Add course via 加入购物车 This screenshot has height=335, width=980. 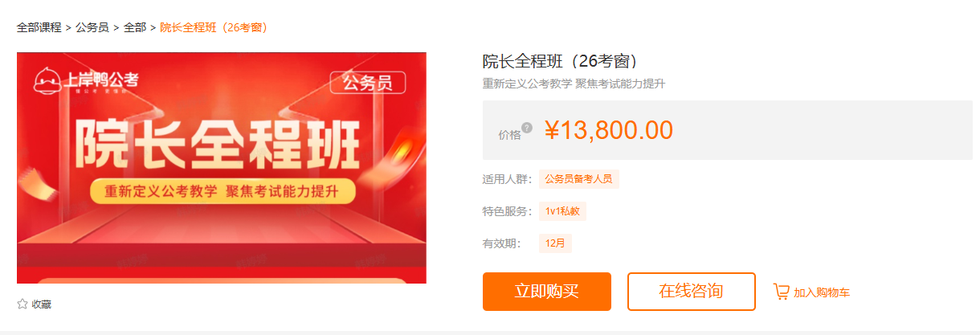point(822,292)
